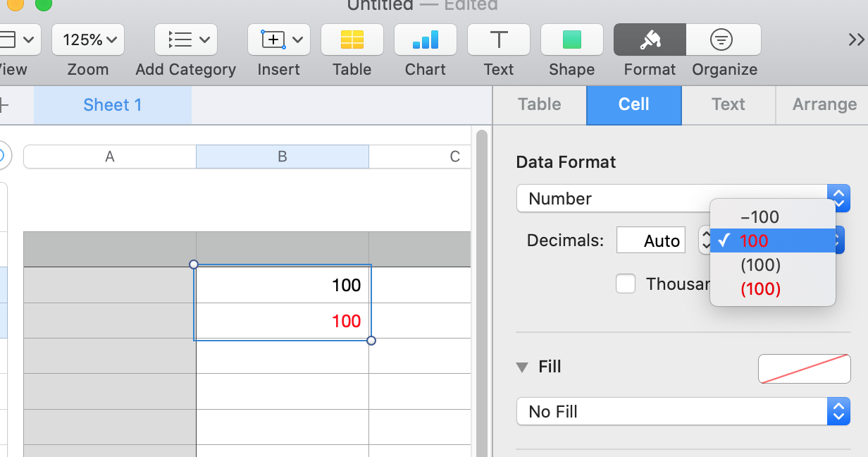Click the Shape toolbar icon
Viewport: 868px width, 457px height.
tap(571, 39)
